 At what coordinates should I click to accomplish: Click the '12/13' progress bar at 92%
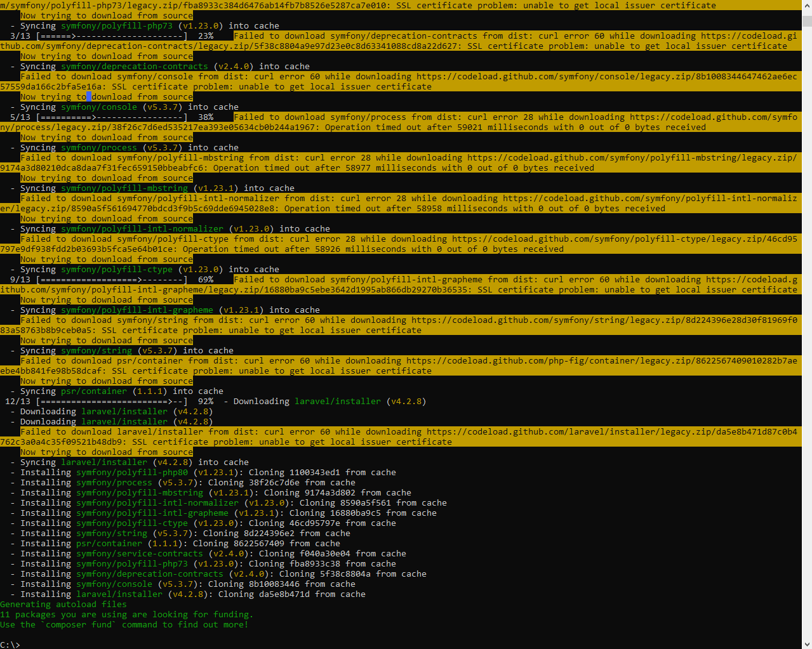tap(109, 402)
